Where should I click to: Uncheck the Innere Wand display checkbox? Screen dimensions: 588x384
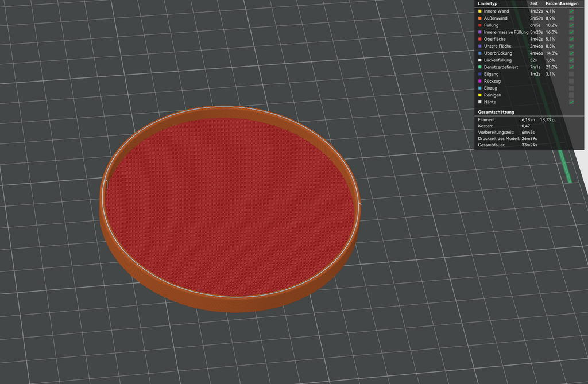click(571, 11)
